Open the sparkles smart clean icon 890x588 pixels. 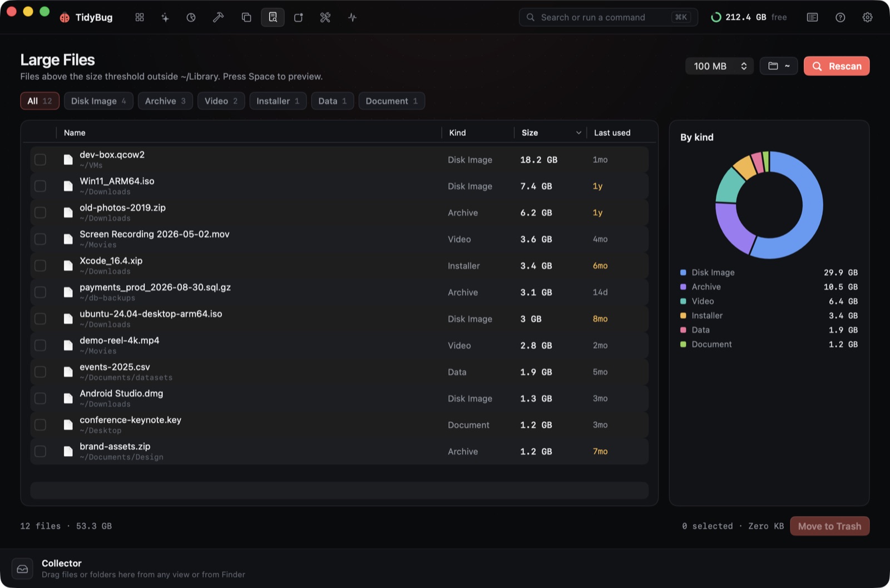pyautogui.click(x=165, y=17)
